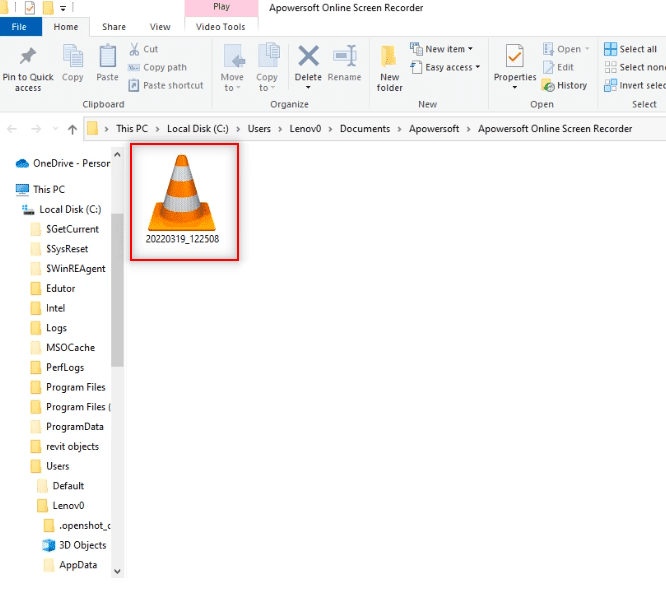666x595 pixels.
Task: Open the Intel folder in tree
Action: click(48, 308)
